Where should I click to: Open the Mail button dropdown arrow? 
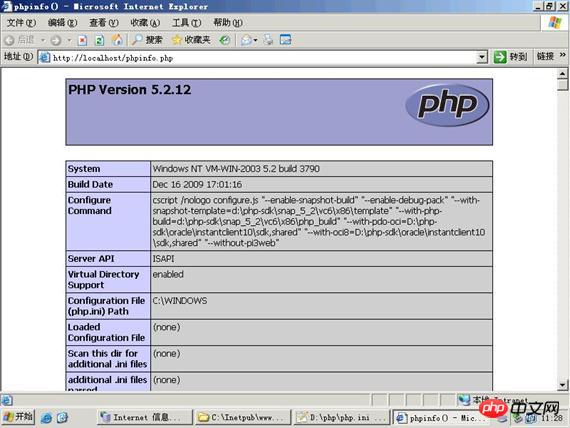255,40
